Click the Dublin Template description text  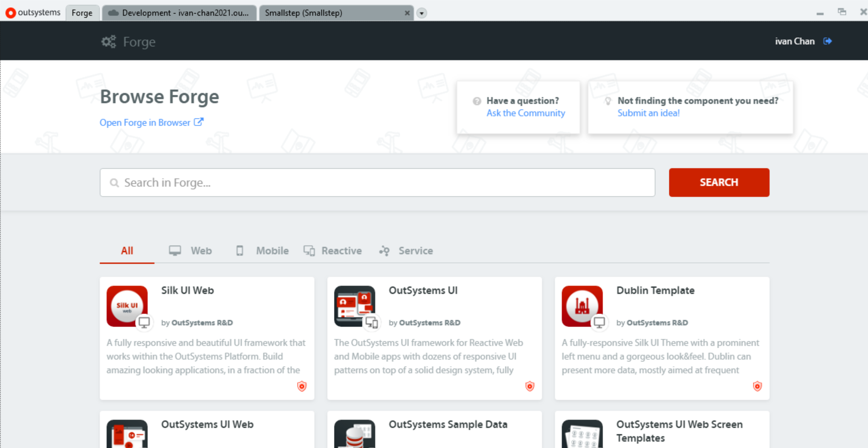661,356
